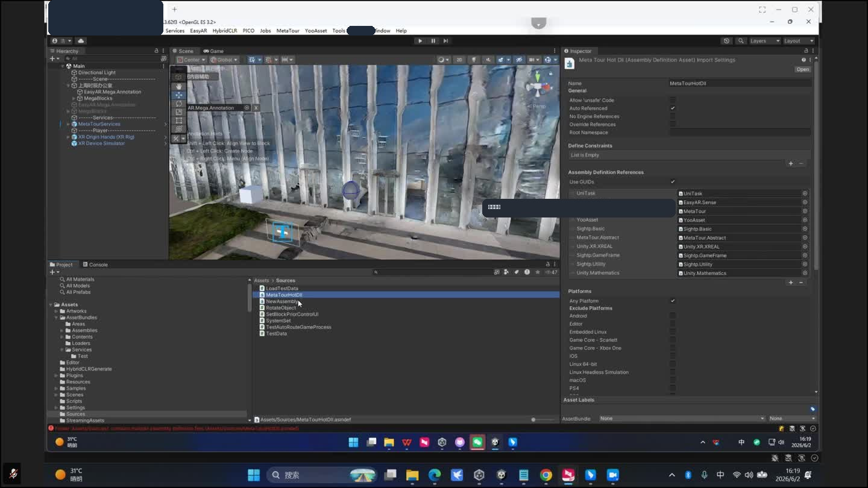This screenshot has height=488, width=868.
Task: Toggle 2D view mode in Scene
Action: [459, 60]
